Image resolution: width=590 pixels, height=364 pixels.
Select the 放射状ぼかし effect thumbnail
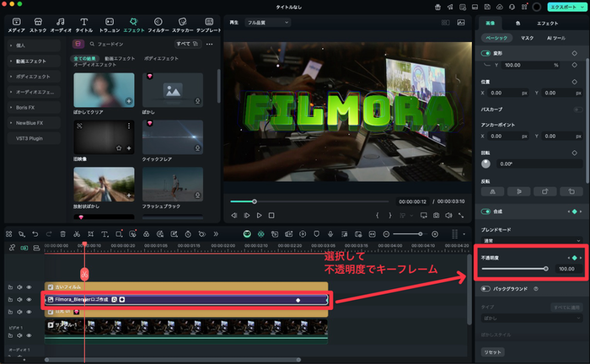pyautogui.click(x=104, y=184)
